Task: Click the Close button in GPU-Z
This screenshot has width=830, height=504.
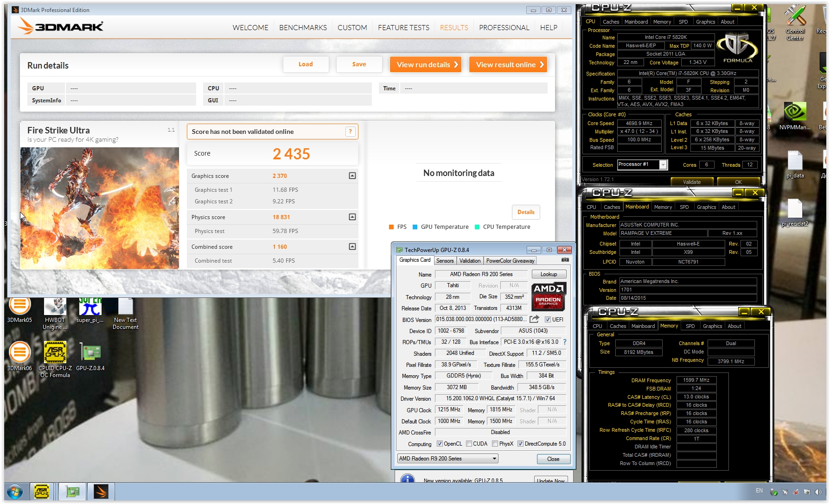Action: click(x=553, y=459)
